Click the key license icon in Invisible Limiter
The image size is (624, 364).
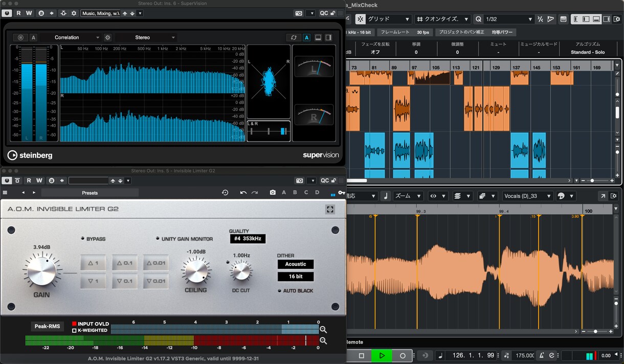click(341, 193)
